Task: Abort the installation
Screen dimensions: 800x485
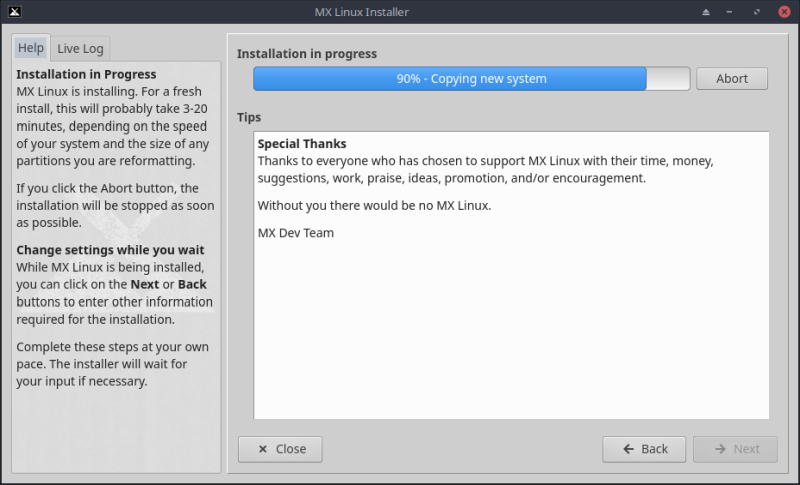Action: click(x=732, y=79)
